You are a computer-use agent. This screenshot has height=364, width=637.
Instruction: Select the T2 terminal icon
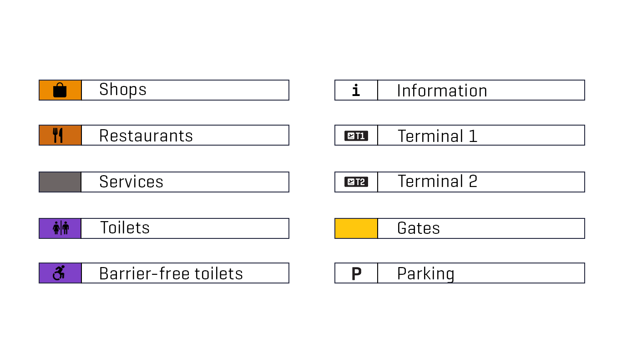tap(356, 182)
